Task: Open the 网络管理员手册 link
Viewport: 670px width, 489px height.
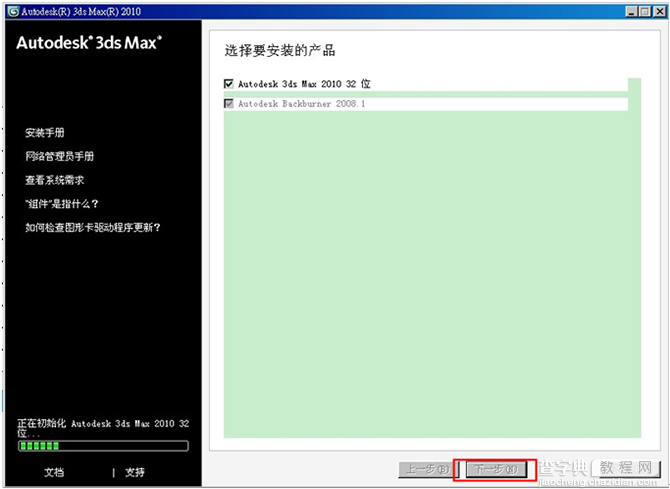Action: coord(59,156)
